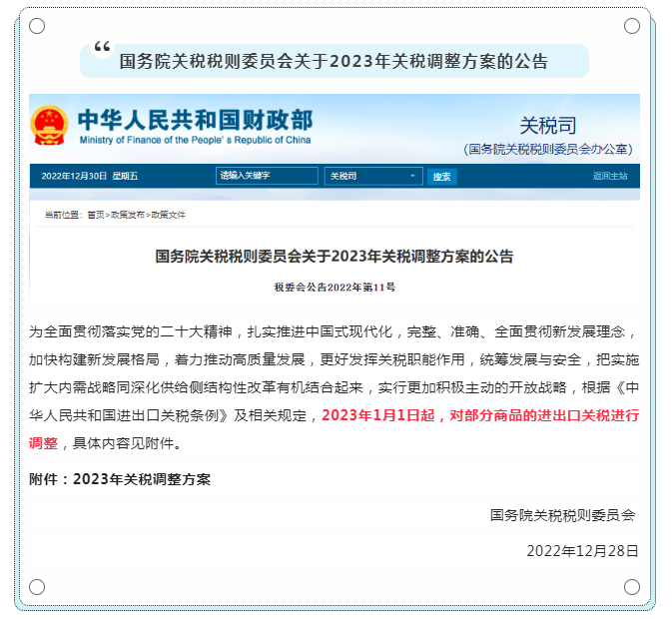This screenshot has height=619, width=672.
Task: Click the signature 国务院关税税则委员会
Action: [562, 515]
